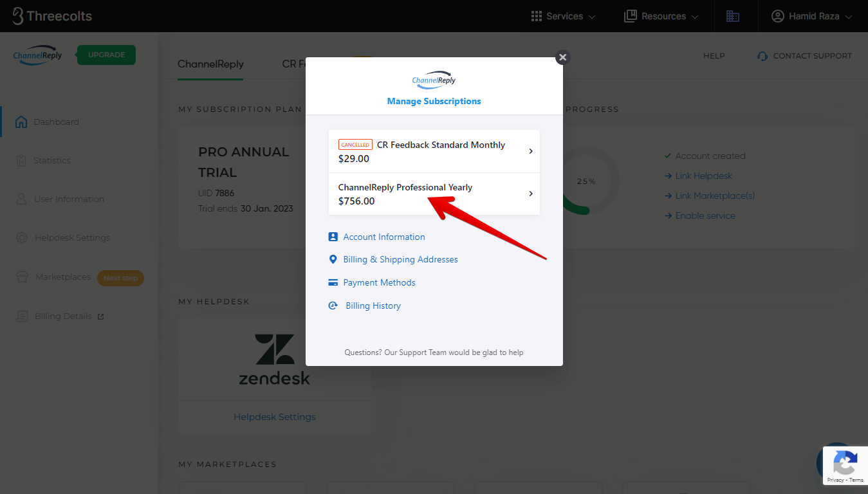Expand chevron on Professional Yearly row
Viewport: 868px width, 494px height.
click(x=531, y=194)
